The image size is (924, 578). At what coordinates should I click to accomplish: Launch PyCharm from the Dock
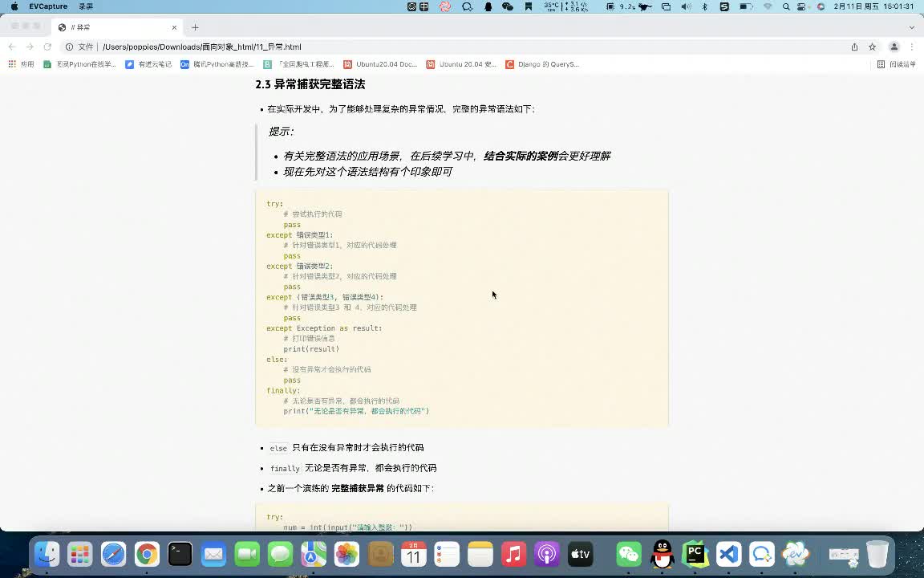pyautogui.click(x=695, y=555)
